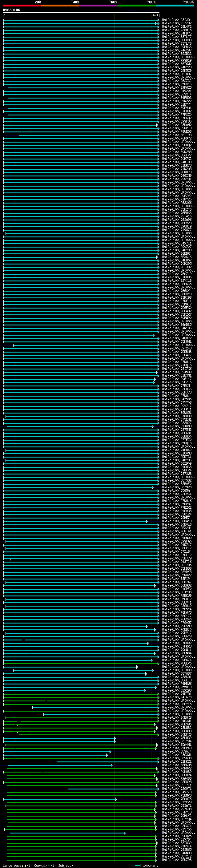Click the cyan ~100% identity legend segment
Image resolution: width=197 pixels, height=868 pixels.
pos(175,6)
